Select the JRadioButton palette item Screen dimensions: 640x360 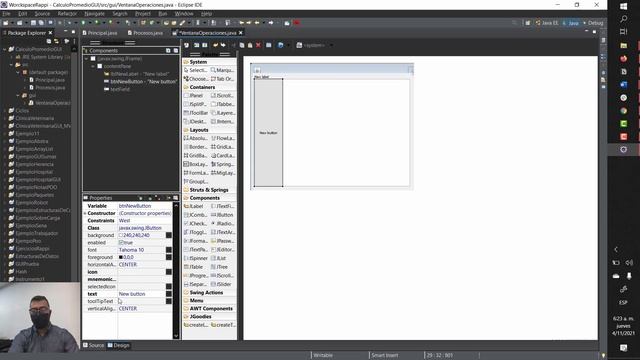tap(223, 224)
